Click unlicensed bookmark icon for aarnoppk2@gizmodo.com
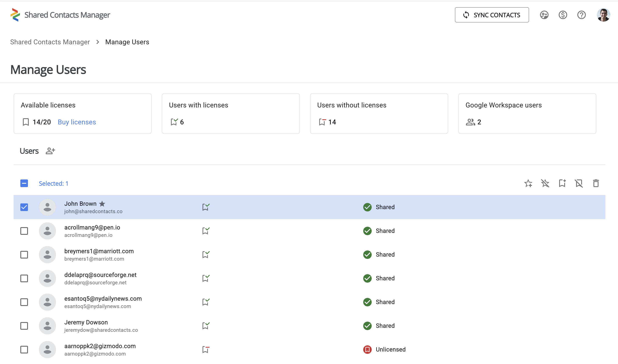 [x=206, y=349]
